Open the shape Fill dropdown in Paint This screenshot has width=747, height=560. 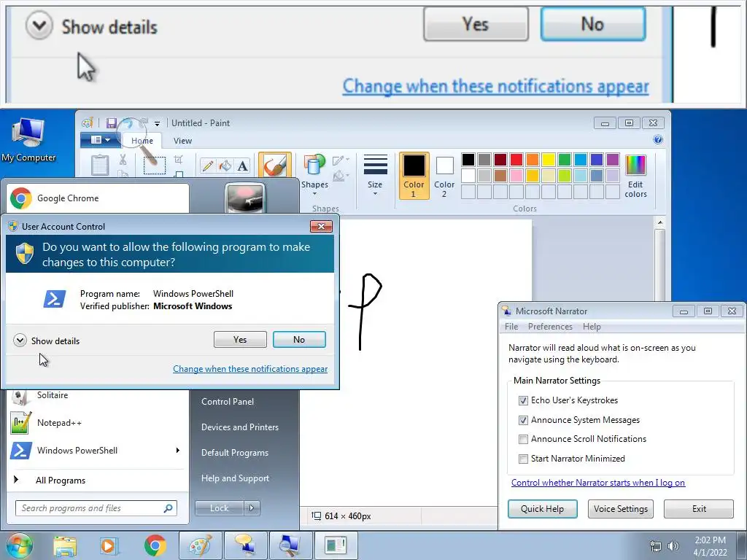pyautogui.click(x=341, y=176)
